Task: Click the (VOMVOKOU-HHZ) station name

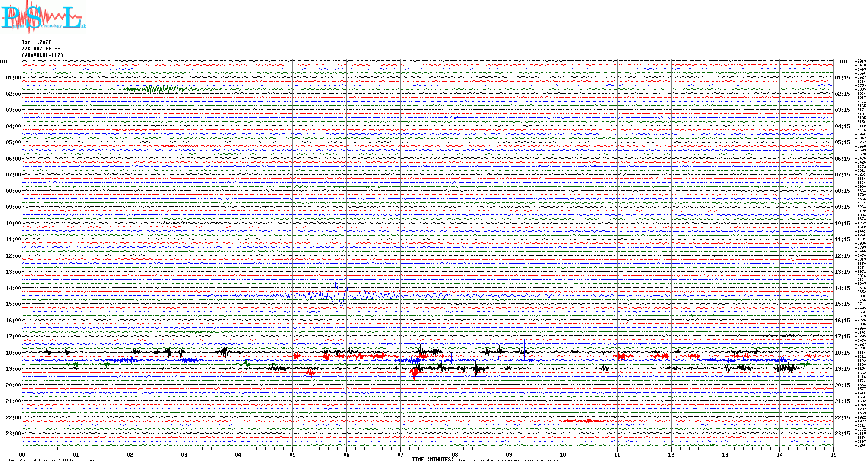Action: coord(42,55)
